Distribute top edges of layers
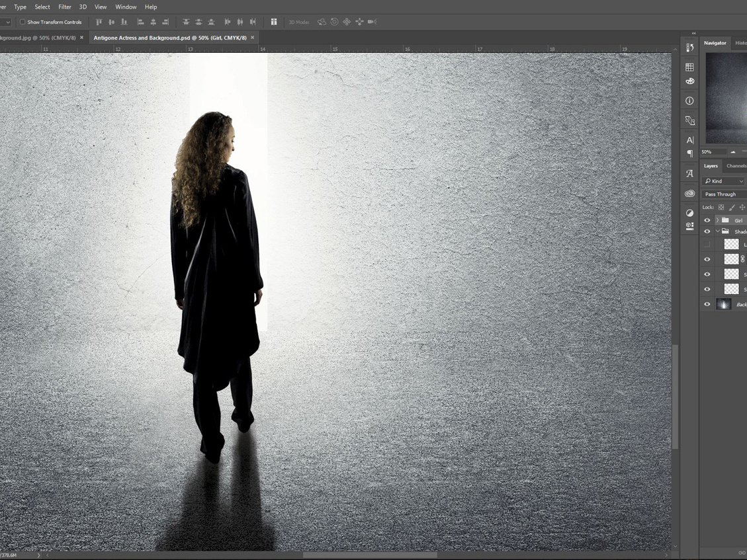 (186, 22)
